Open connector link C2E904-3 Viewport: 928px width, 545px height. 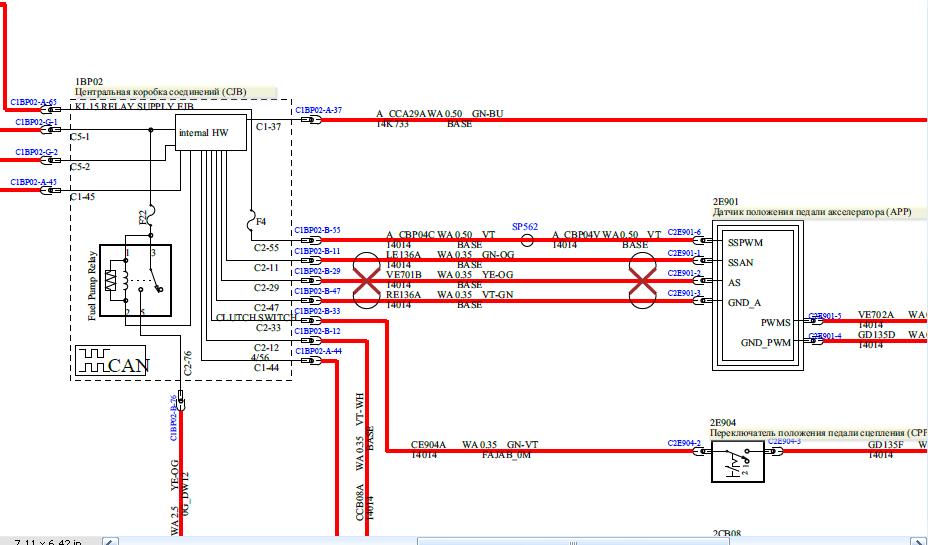[785, 441]
